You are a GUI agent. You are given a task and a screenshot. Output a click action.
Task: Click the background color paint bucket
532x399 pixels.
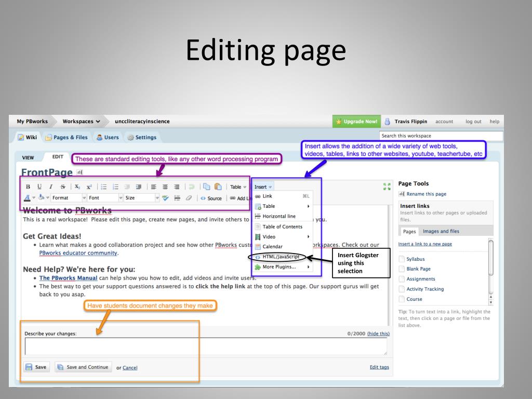point(42,197)
